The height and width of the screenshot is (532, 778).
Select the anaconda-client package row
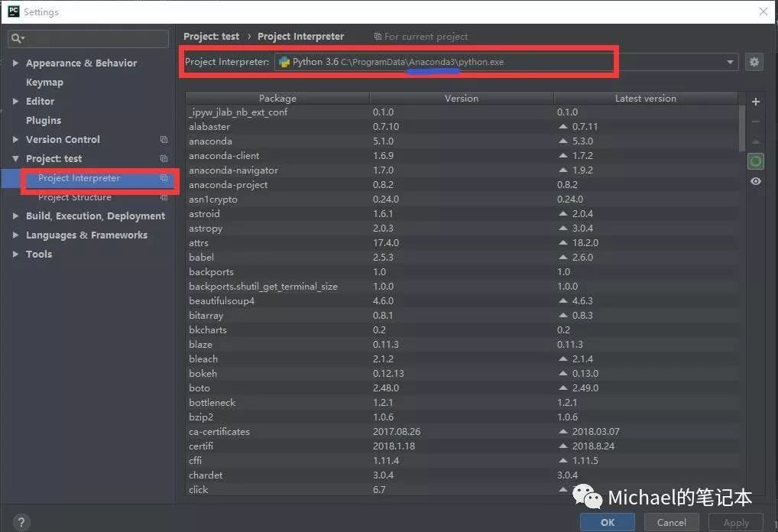(462, 156)
